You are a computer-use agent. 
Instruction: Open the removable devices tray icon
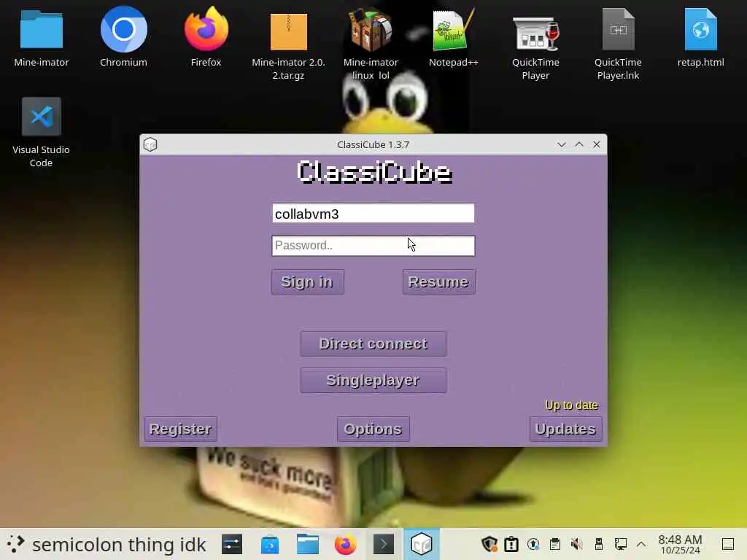tap(599, 544)
